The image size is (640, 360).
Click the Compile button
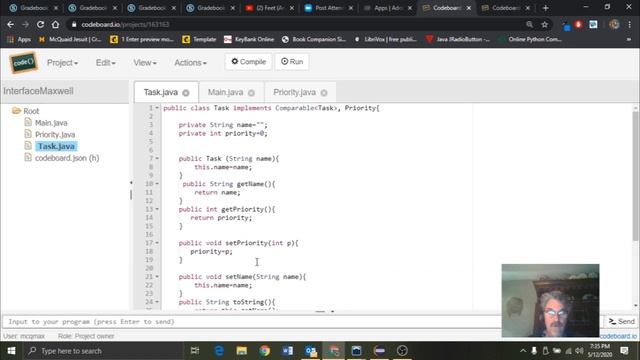[x=248, y=62]
